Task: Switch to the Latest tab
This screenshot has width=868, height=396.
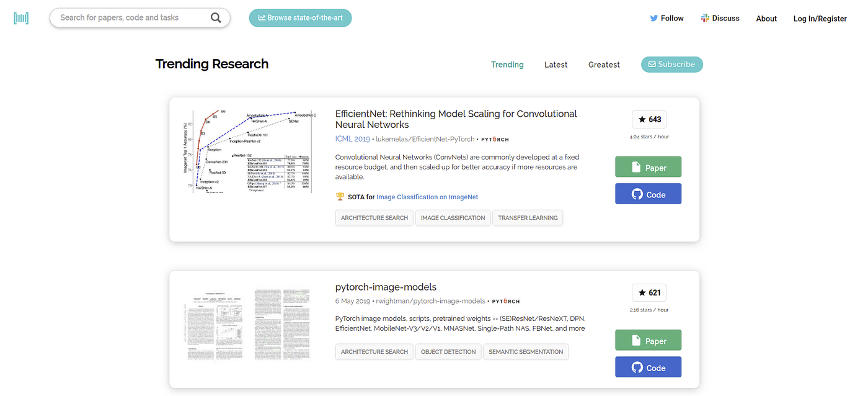Action: (x=556, y=65)
